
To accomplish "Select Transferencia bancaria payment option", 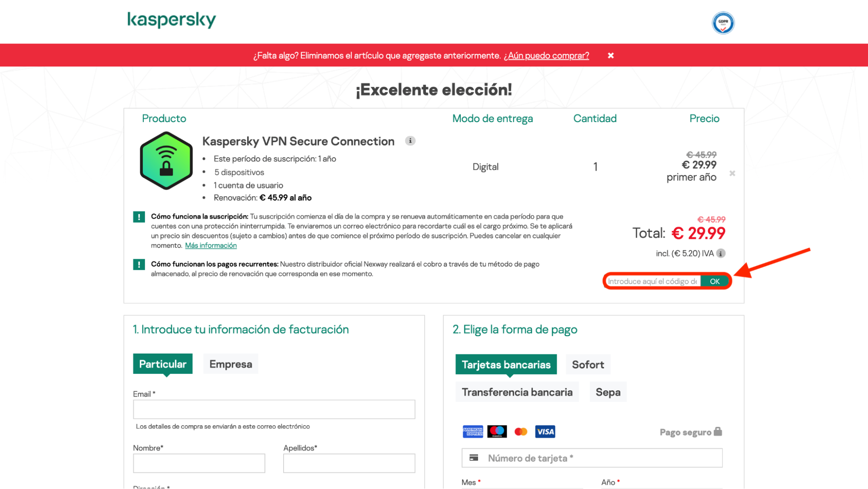I will [x=516, y=393].
